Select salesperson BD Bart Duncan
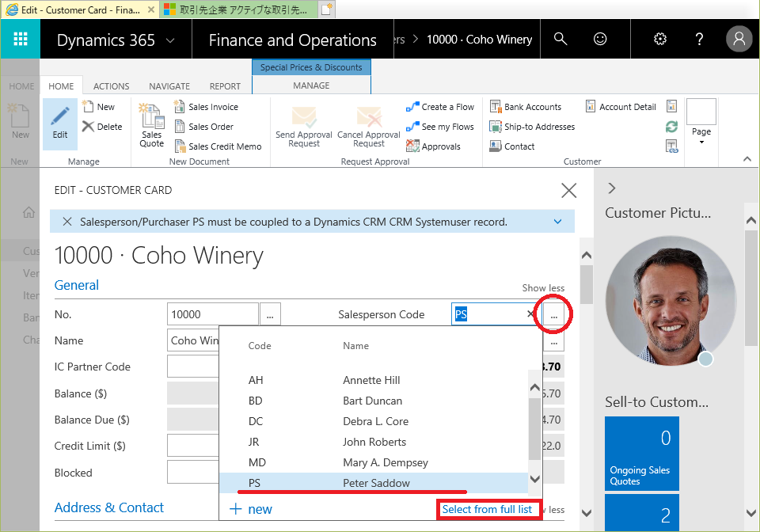 (373, 401)
